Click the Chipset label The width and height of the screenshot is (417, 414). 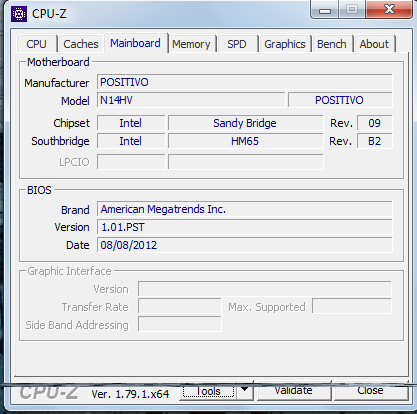tap(72, 123)
